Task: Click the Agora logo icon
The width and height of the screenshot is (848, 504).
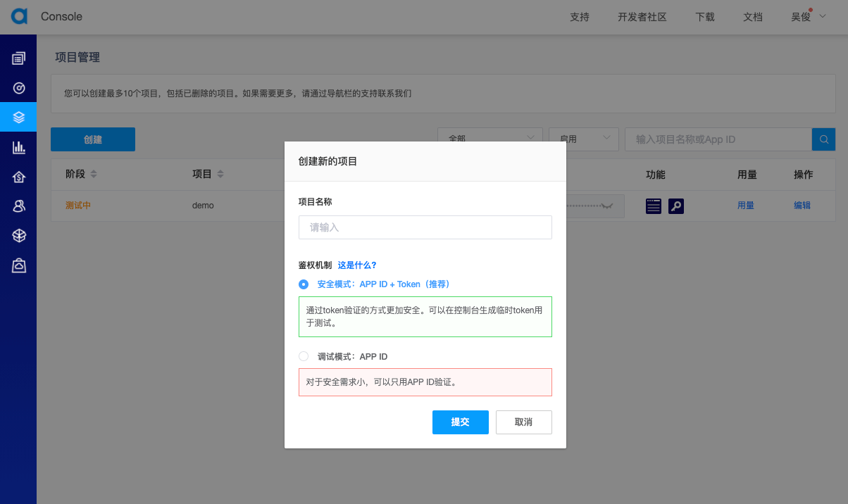Action: (19, 16)
